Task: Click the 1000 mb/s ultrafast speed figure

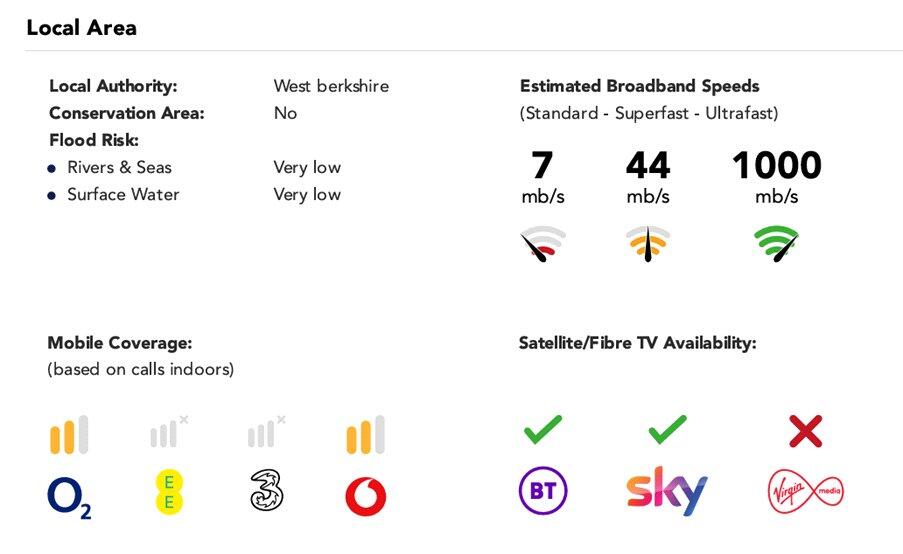Action: [x=776, y=166]
